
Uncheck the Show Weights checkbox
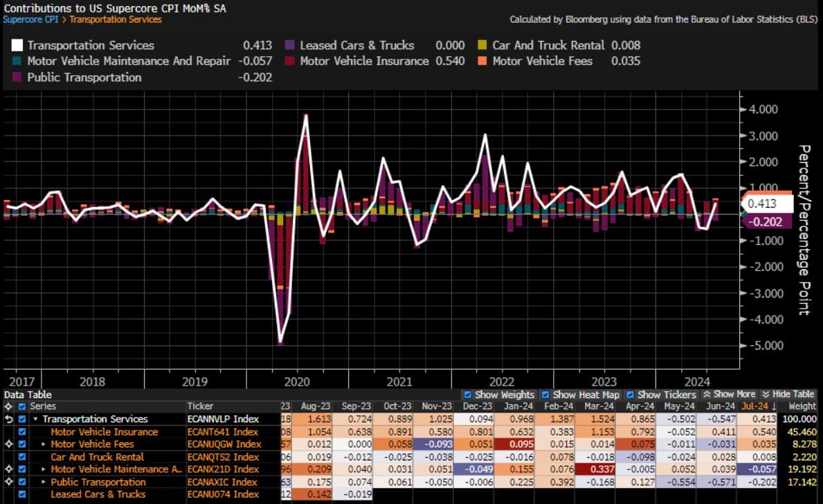click(x=467, y=395)
